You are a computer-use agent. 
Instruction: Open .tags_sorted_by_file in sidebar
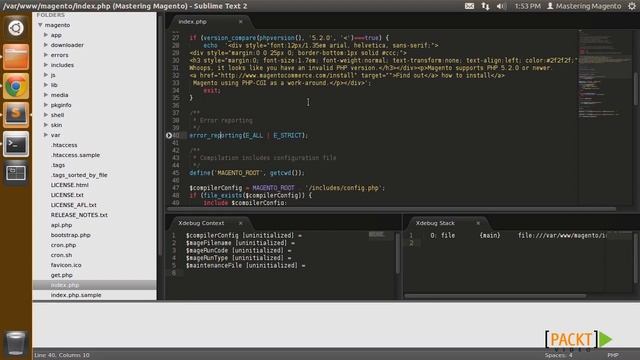[79, 175]
